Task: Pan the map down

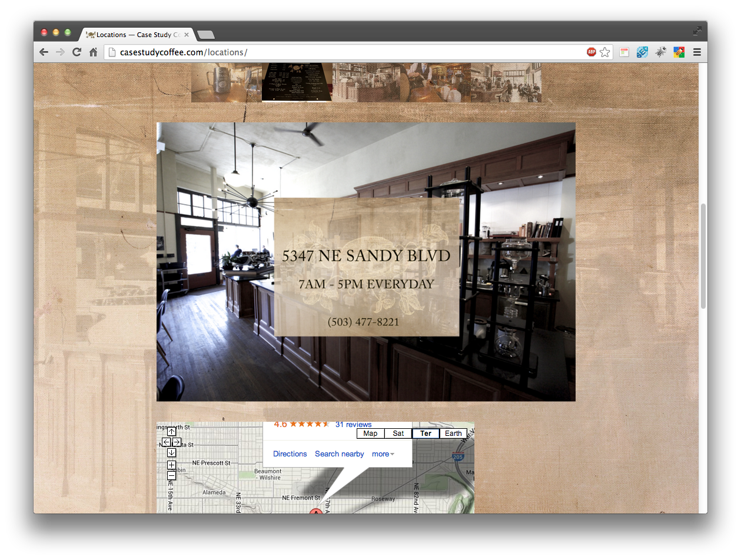Action: click(171, 452)
